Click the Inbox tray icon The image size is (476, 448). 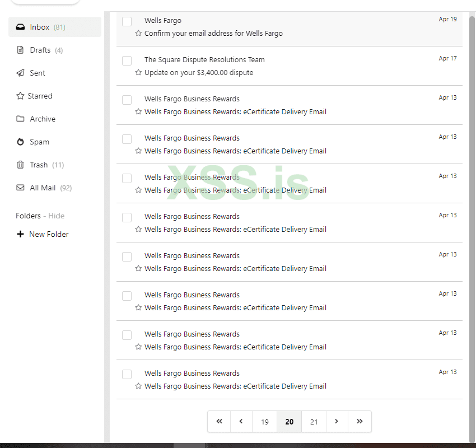tap(20, 27)
